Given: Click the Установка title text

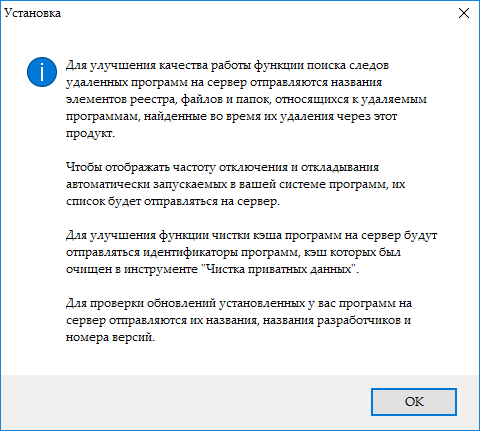Looking at the screenshot, I should coord(32,13).
